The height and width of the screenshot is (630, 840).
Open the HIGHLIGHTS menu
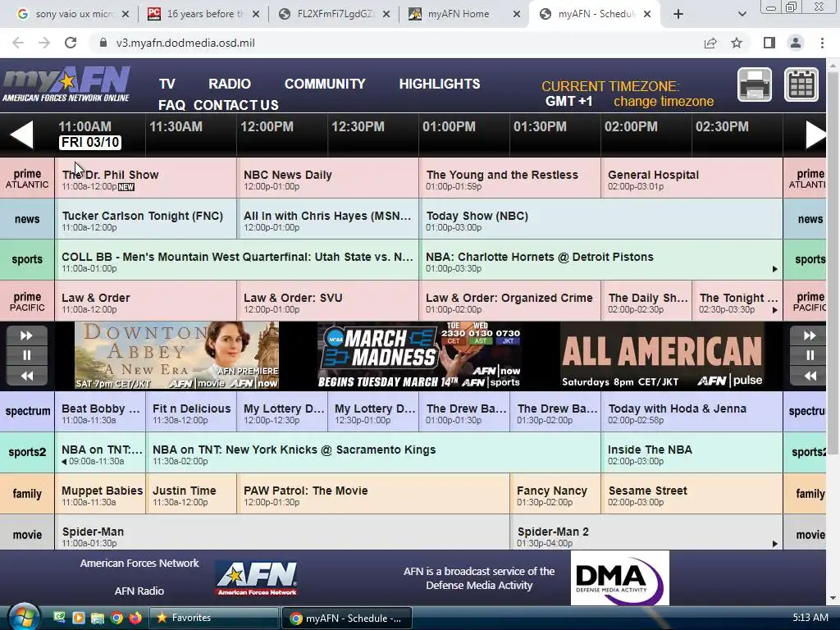[x=440, y=84]
